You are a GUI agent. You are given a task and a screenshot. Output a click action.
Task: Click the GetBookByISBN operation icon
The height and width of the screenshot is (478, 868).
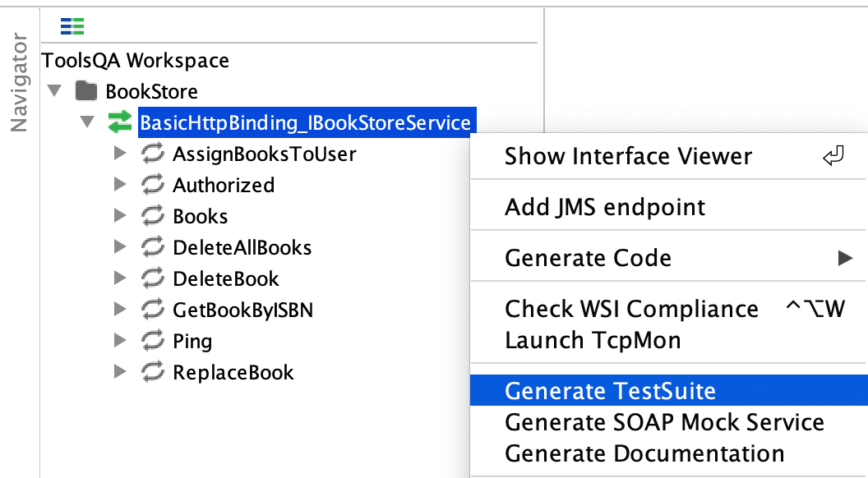point(152,310)
